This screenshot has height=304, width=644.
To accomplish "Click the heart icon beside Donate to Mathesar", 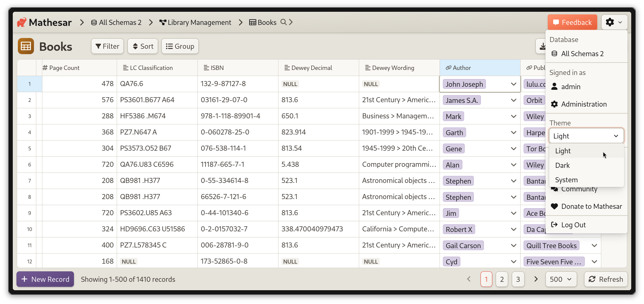I will [x=554, y=206].
